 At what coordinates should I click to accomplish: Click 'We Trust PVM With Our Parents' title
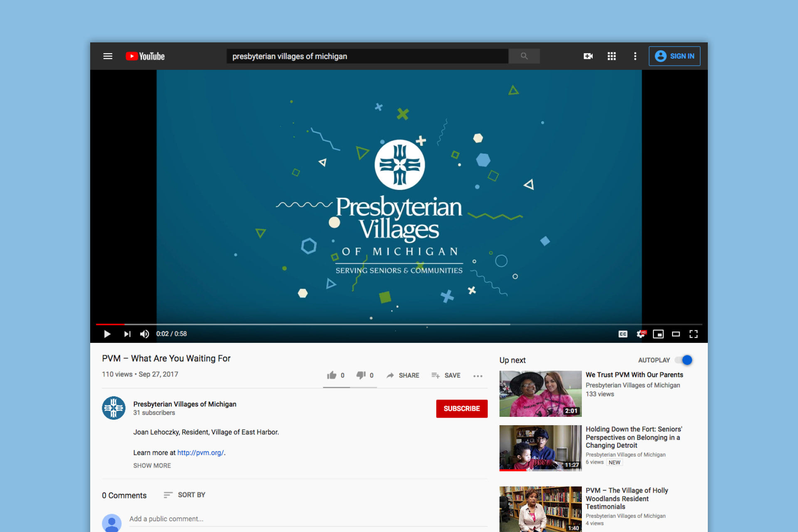(x=634, y=374)
